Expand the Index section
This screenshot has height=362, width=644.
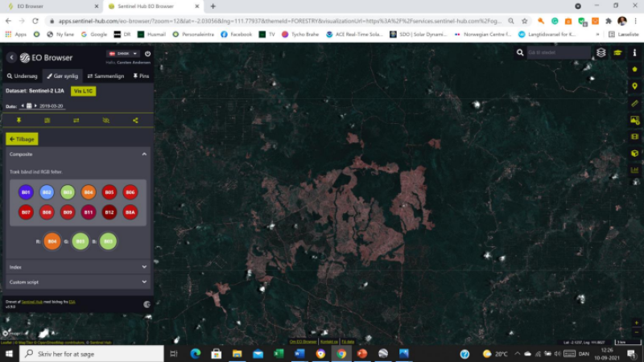(x=144, y=267)
